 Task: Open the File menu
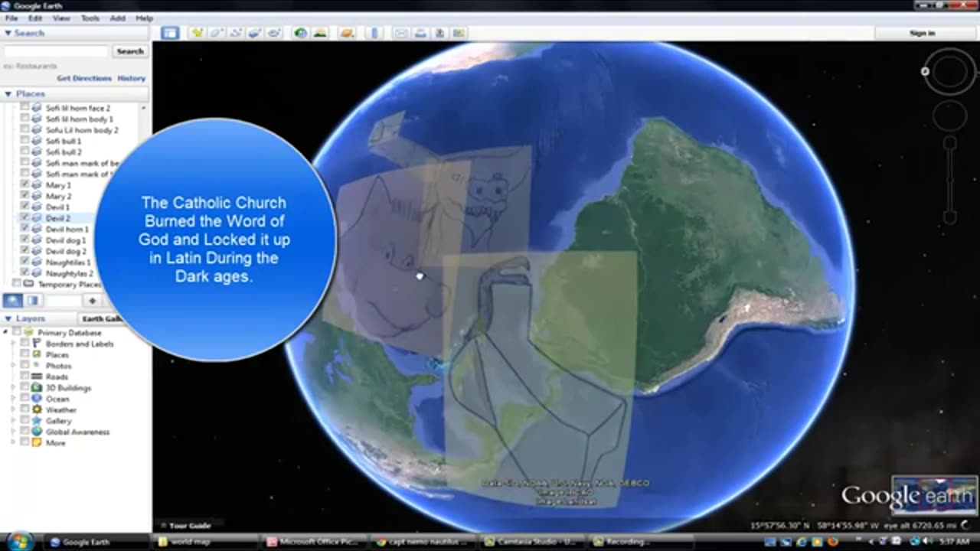coord(11,18)
